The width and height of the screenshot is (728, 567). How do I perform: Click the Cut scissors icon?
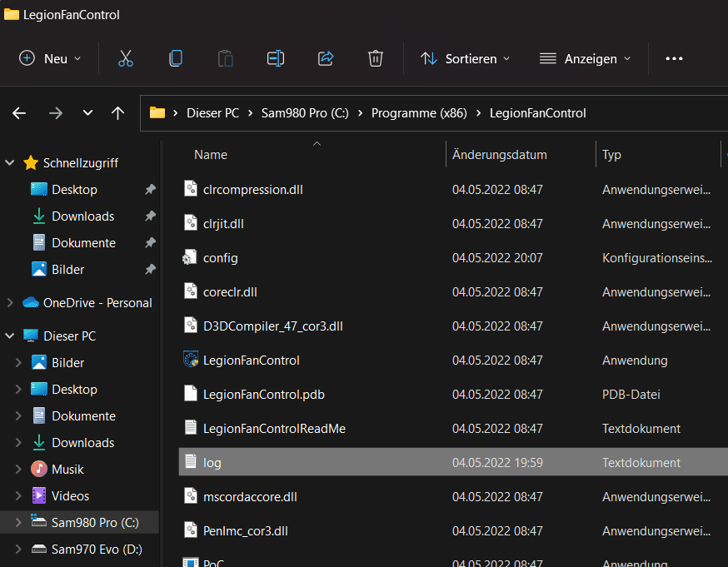pyautogui.click(x=126, y=58)
